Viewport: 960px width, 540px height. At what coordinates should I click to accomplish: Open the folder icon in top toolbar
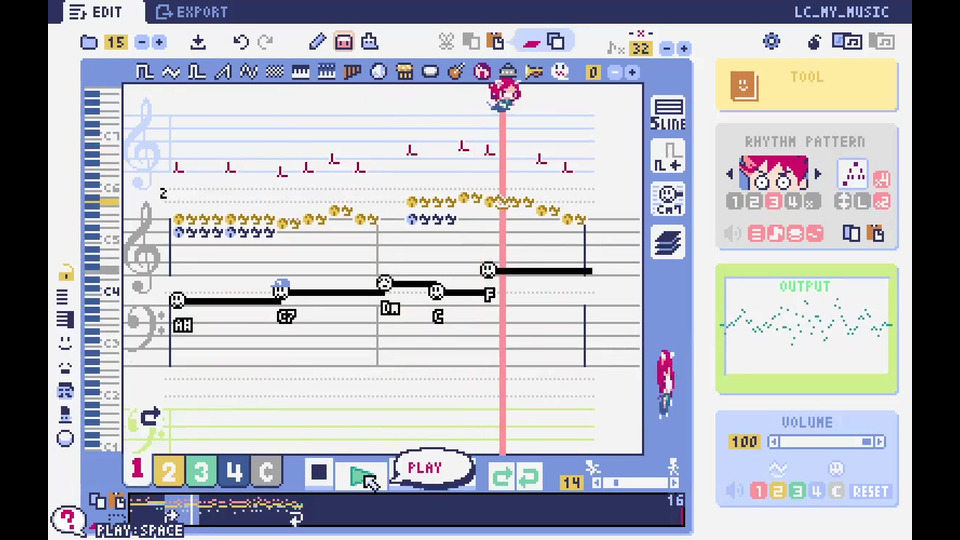coord(89,42)
